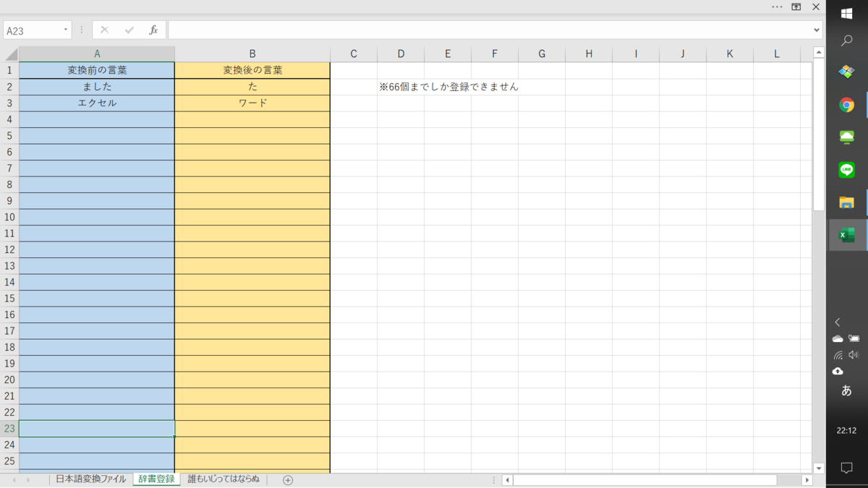Viewport: 868px width, 488px height.
Task: Select column A header
Action: pyautogui.click(x=97, y=54)
